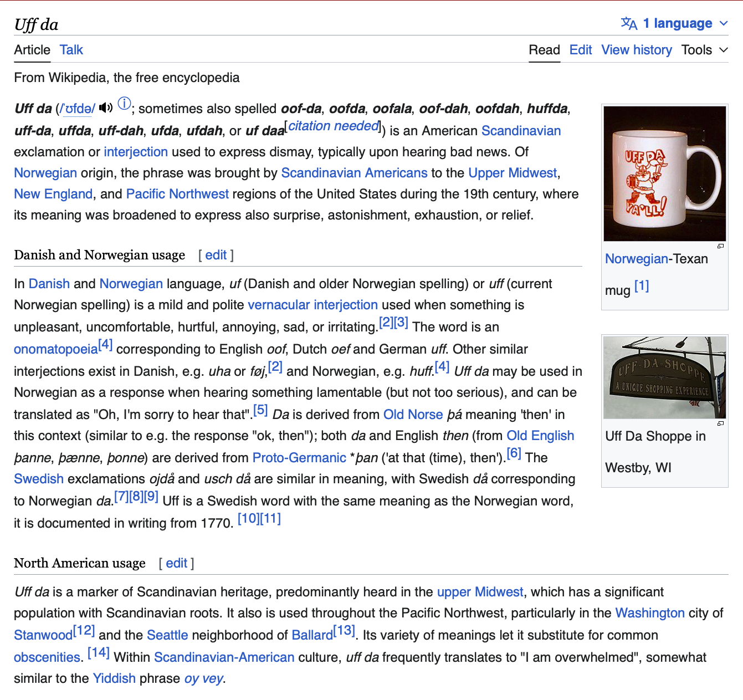The width and height of the screenshot is (743, 700).
Task: Open the 1 language dropdown
Action: click(x=684, y=23)
